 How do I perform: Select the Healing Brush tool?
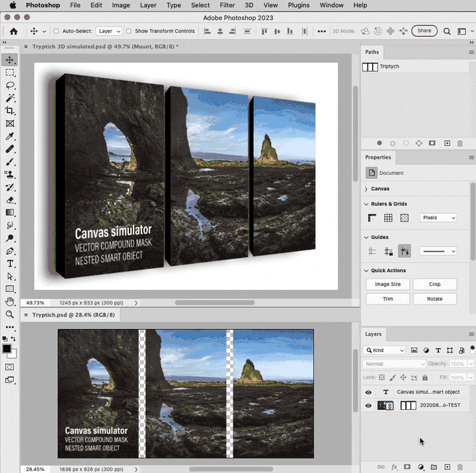pos(10,149)
